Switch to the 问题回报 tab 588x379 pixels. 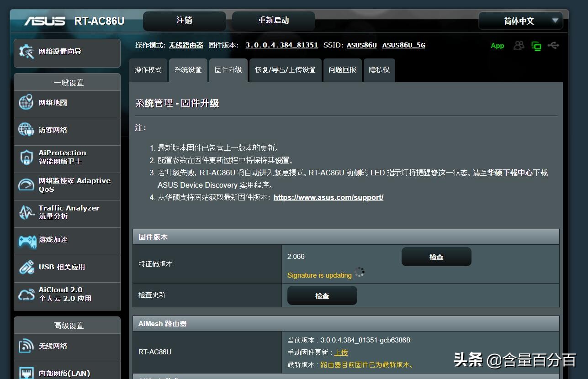[x=342, y=70]
